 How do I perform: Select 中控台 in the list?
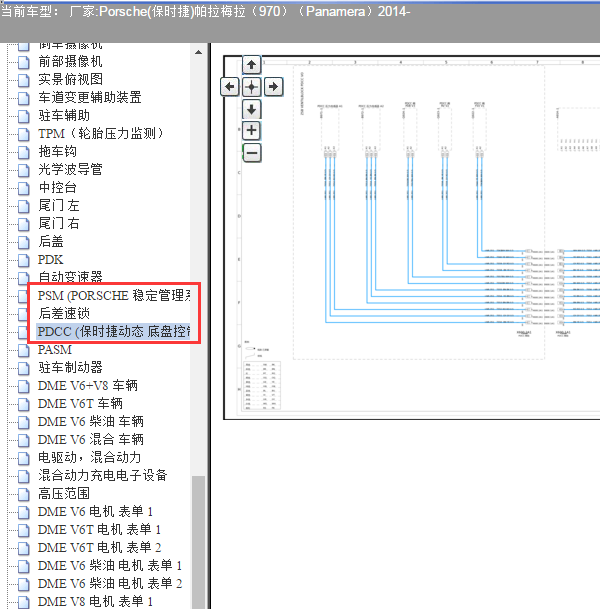click(57, 187)
